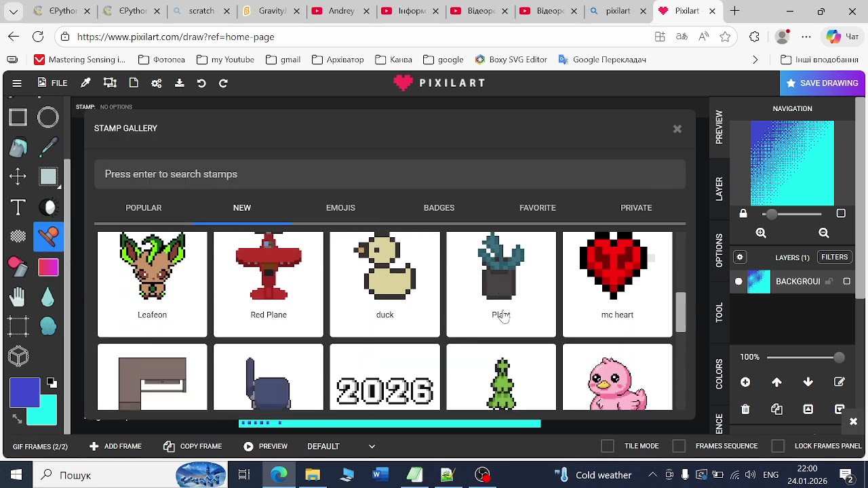The height and width of the screenshot is (488, 868).
Task: Open layer settings gear
Action: (740, 258)
